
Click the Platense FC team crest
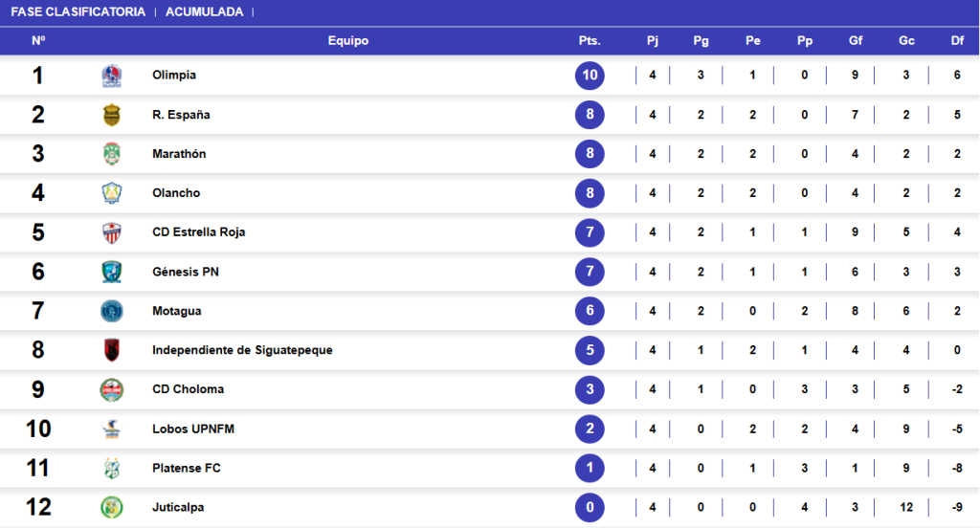pos(111,468)
